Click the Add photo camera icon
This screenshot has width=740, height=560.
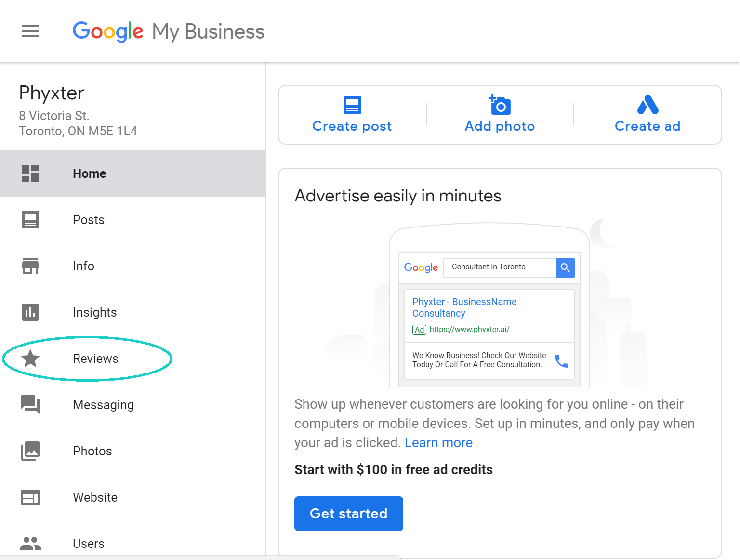tap(500, 105)
